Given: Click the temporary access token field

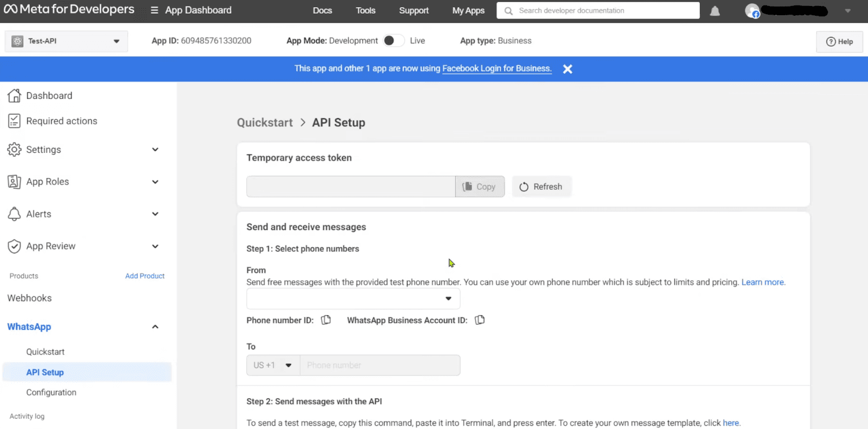Looking at the screenshot, I should pyautogui.click(x=350, y=187).
